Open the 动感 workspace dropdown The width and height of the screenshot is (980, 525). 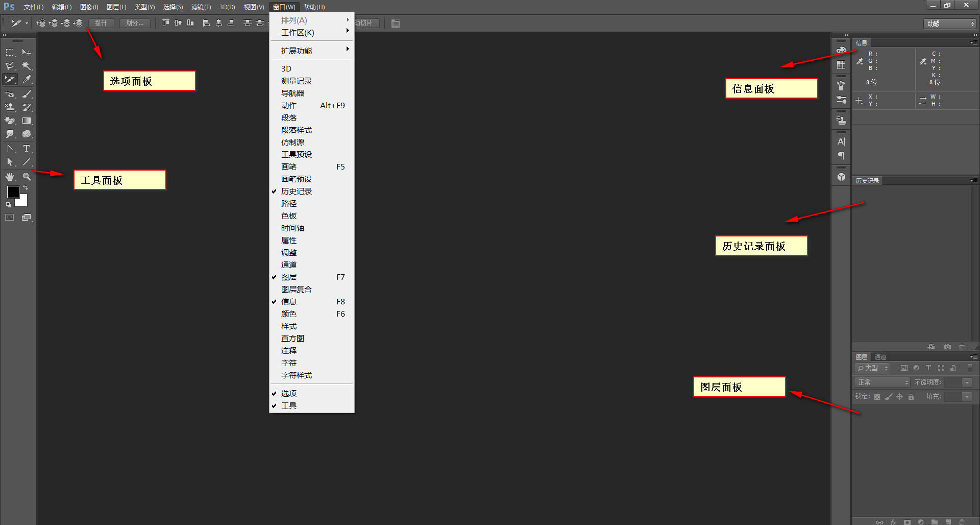950,23
